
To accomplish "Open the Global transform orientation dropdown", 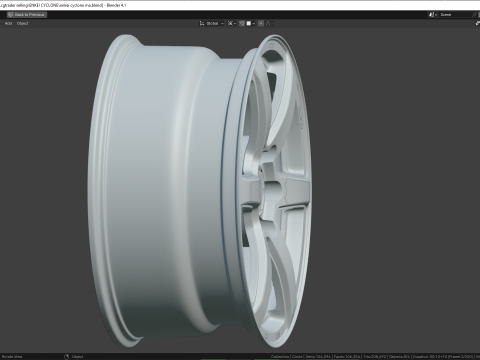I will (x=212, y=23).
